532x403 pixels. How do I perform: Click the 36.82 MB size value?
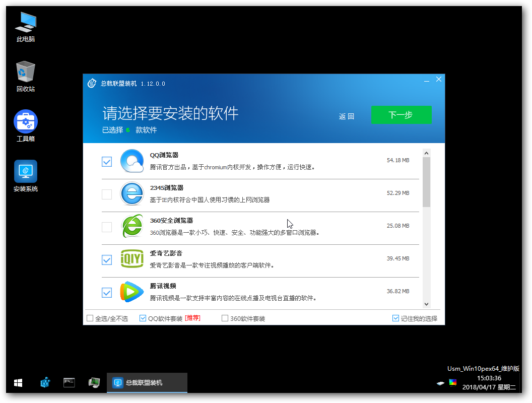click(x=398, y=291)
